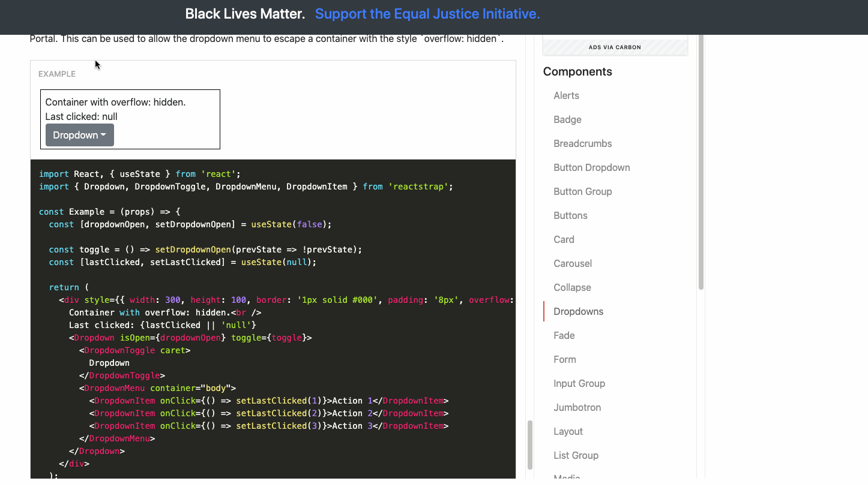This screenshot has height=484, width=868.
Task: Click the code block's vertical scrollbar
Action: coord(531,445)
